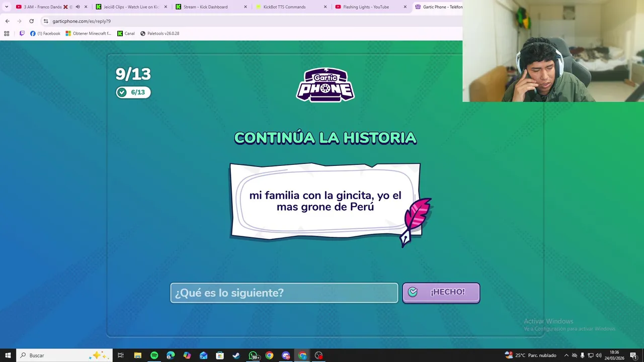Screen dimensions: 644x362
Task: Open the Paletools v26.0.28 bookmark
Action: [159, 34]
